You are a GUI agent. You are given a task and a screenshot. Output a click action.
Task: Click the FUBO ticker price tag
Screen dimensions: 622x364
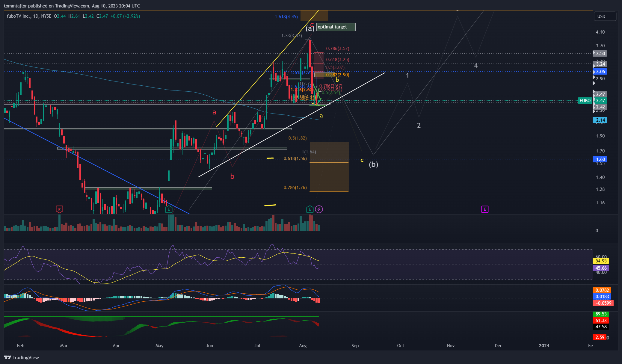[x=585, y=101]
